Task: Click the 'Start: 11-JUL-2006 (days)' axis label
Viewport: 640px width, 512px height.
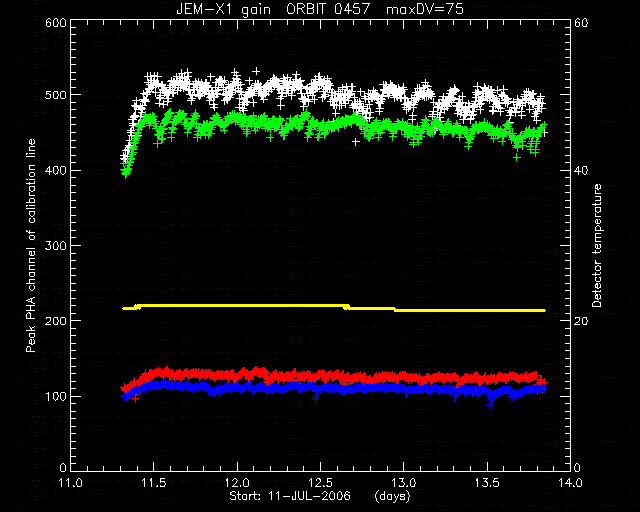Action: pos(320,496)
